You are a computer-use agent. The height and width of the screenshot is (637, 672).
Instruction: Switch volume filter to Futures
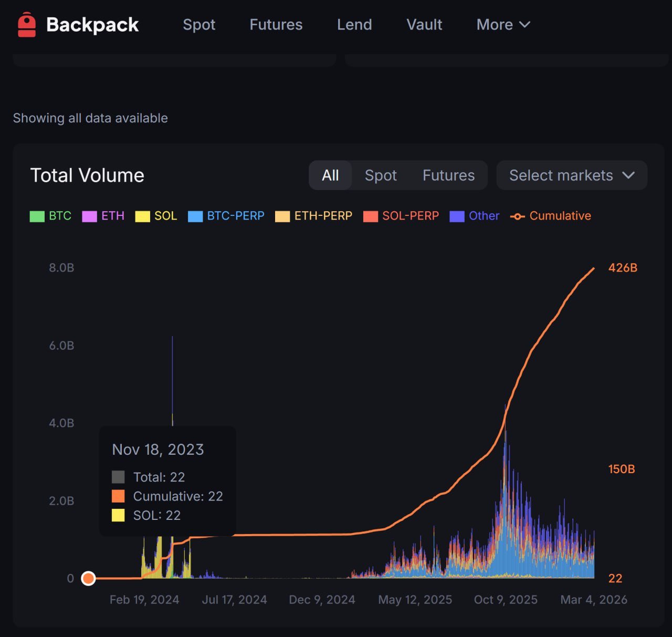[448, 175]
